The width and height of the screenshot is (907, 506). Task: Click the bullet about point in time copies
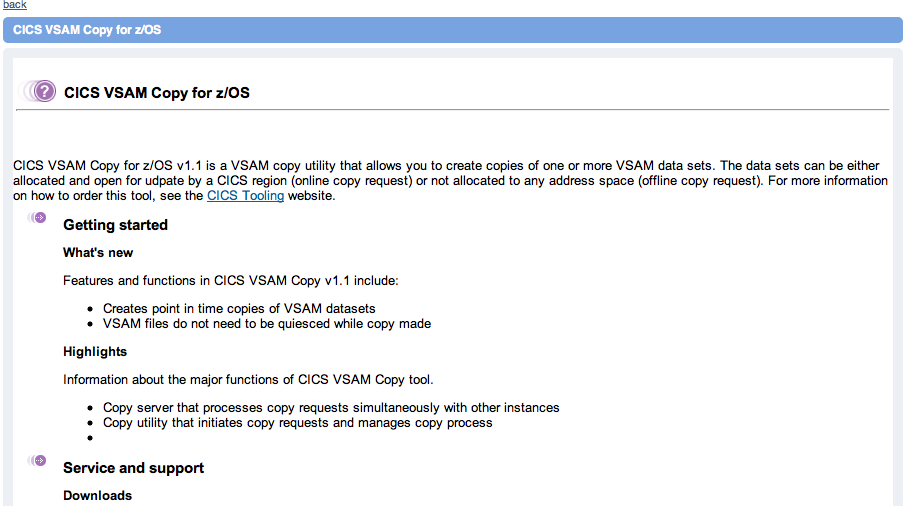239,309
